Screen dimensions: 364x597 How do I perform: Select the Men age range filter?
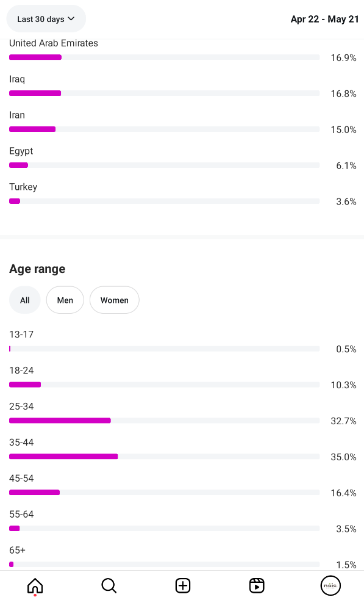(65, 300)
